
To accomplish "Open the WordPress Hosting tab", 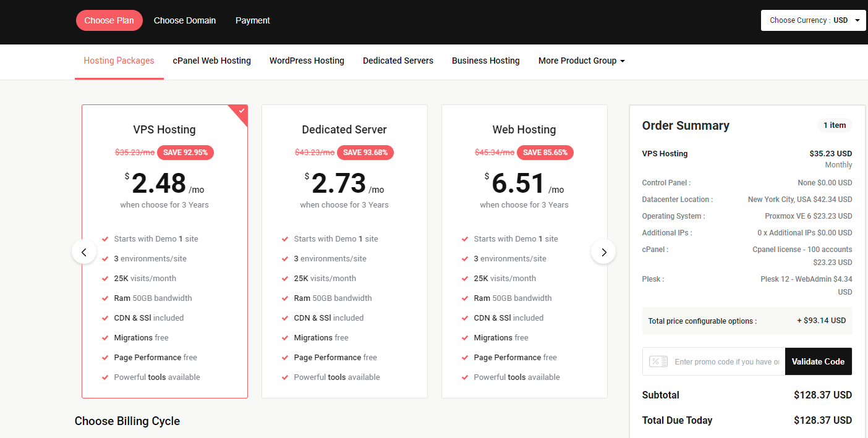I will pyautogui.click(x=307, y=61).
